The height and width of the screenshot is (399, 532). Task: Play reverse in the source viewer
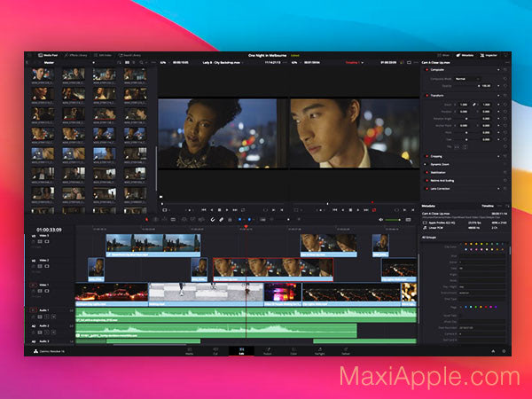point(212,210)
